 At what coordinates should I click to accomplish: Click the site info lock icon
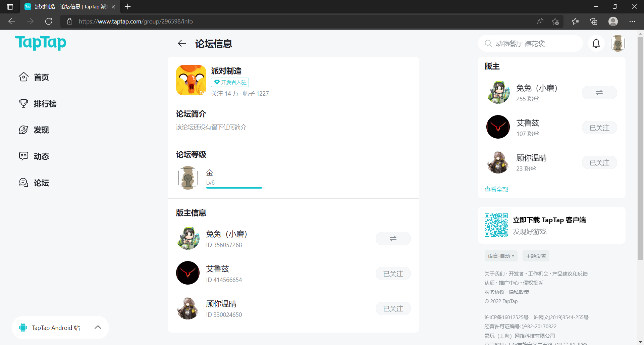(x=70, y=21)
